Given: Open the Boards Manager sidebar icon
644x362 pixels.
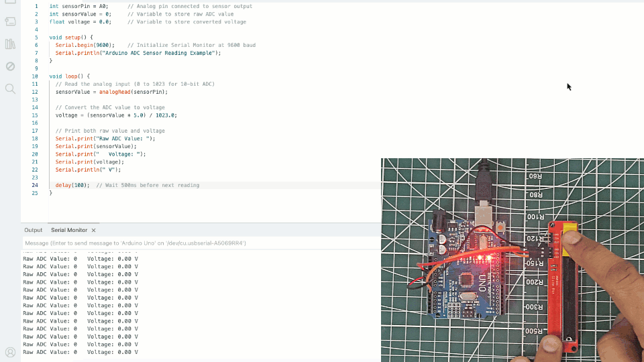Looking at the screenshot, I should [x=10, y=21].
